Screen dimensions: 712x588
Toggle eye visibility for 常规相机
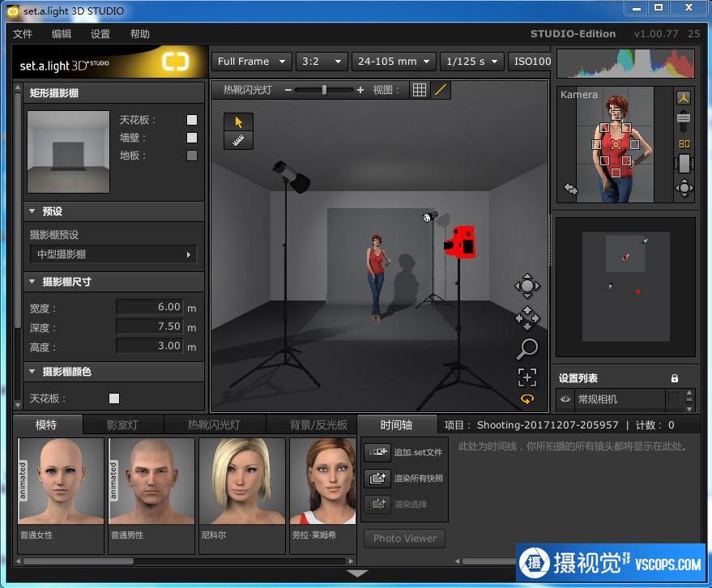click(565, 399)
